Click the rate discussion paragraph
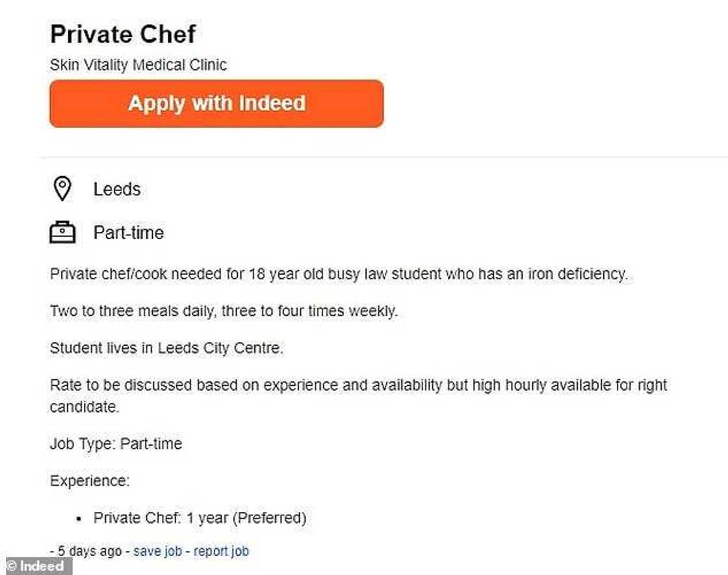This screenshot has height=575, width=728. (357, 385)
